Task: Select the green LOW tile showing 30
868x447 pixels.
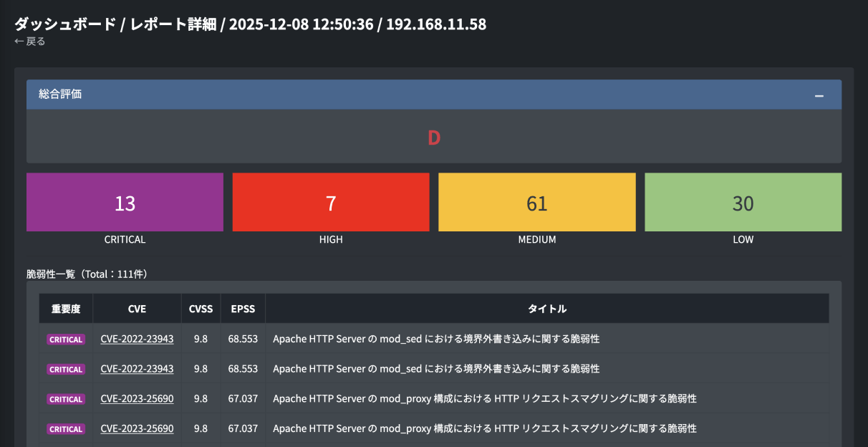Action: click(743, 203)
